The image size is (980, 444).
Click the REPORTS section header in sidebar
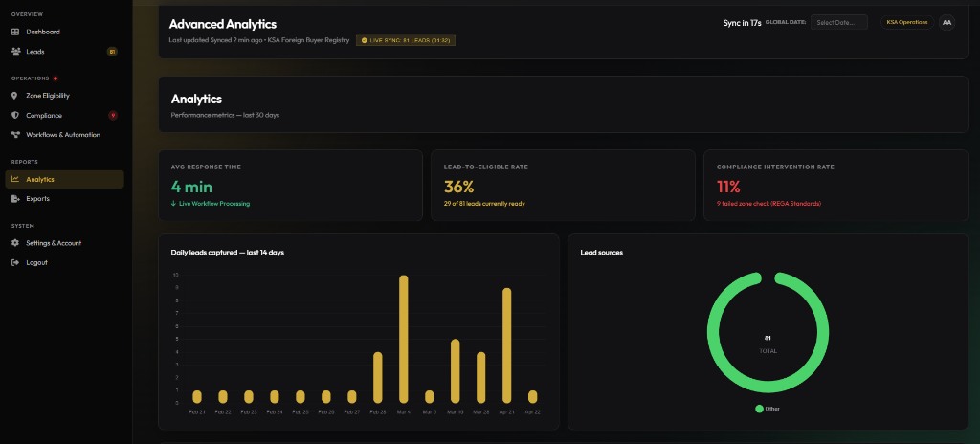click(24, 162)
